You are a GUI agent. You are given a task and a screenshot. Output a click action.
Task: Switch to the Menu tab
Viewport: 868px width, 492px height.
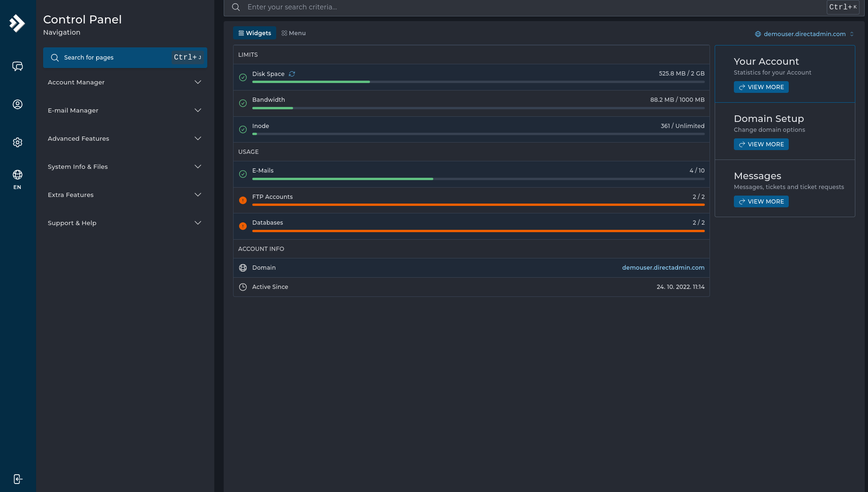294,33
